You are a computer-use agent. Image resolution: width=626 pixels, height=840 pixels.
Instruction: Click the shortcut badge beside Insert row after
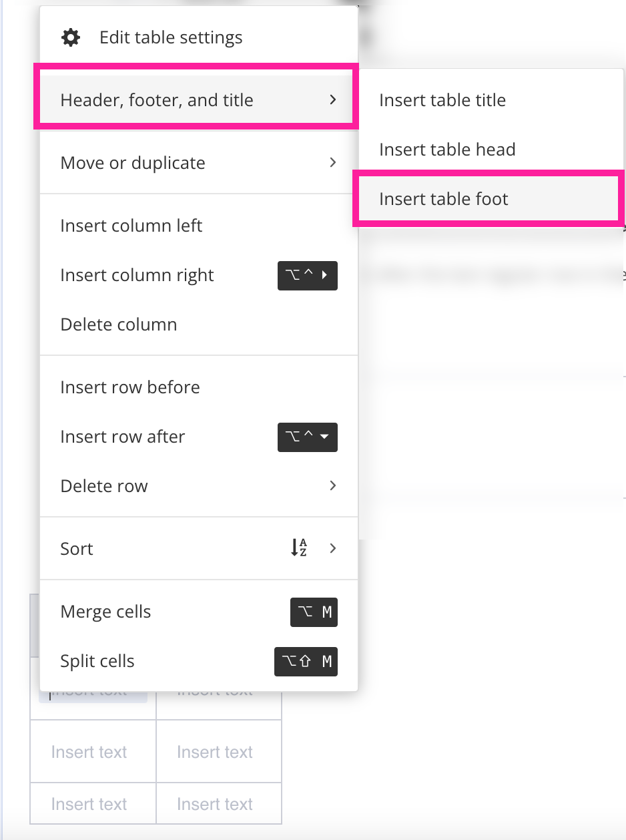[308, 437]
